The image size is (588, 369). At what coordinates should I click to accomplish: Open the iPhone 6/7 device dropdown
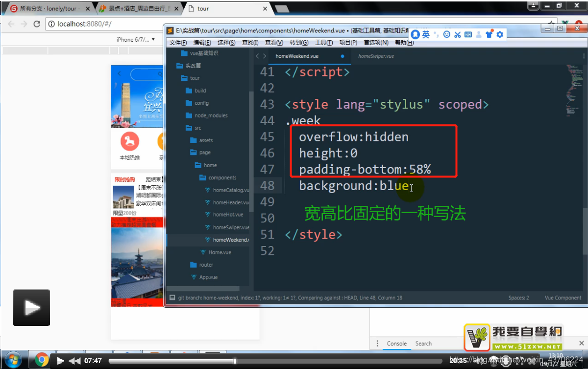[136, 39]
